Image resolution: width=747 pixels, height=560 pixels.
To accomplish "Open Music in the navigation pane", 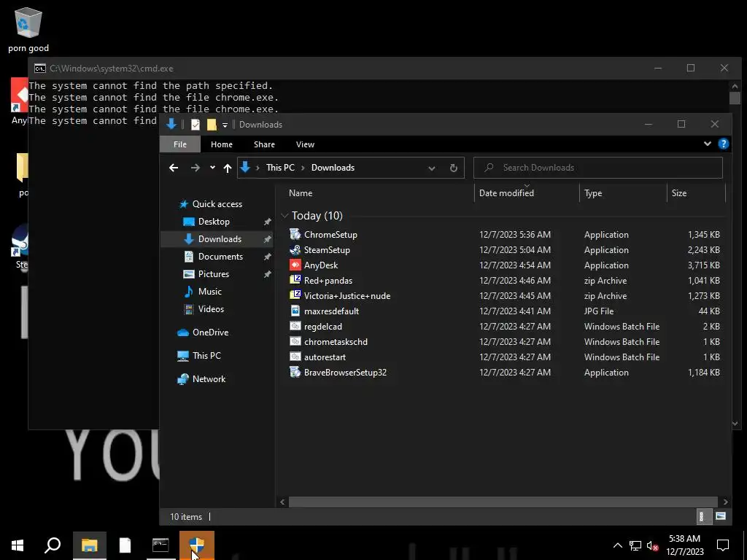I will click(209, 292).
